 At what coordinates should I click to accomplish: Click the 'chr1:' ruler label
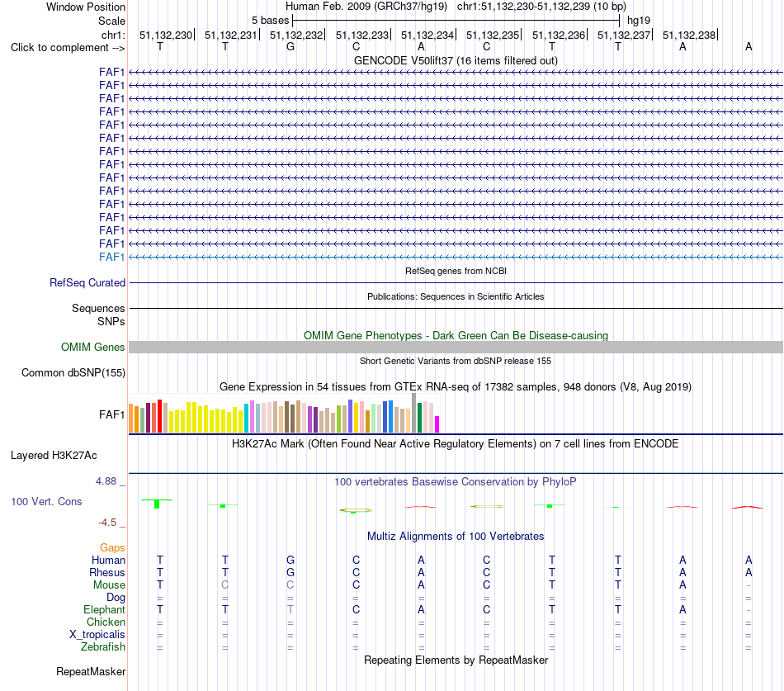[113, 35]
